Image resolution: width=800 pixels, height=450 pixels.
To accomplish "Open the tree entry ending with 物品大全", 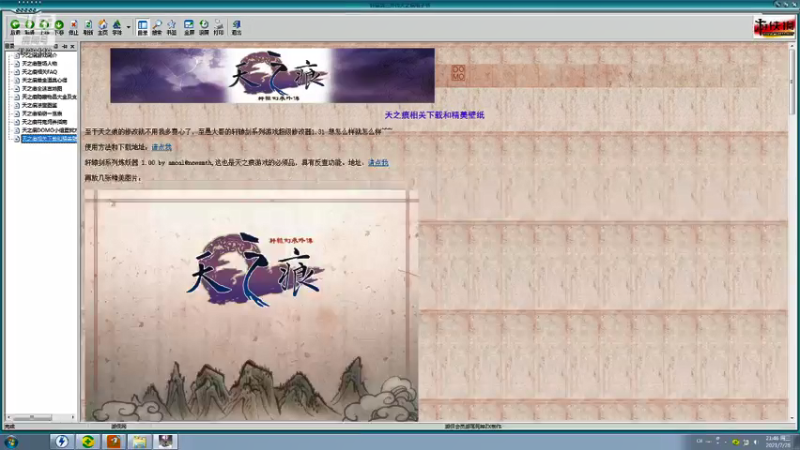I will click(49, 96).
